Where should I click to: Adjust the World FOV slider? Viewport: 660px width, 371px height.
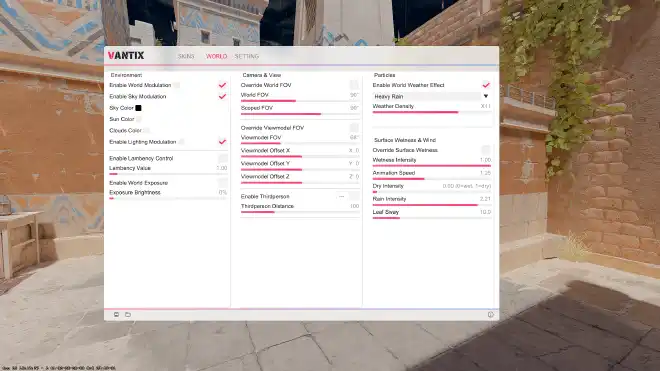pos(300,101)
